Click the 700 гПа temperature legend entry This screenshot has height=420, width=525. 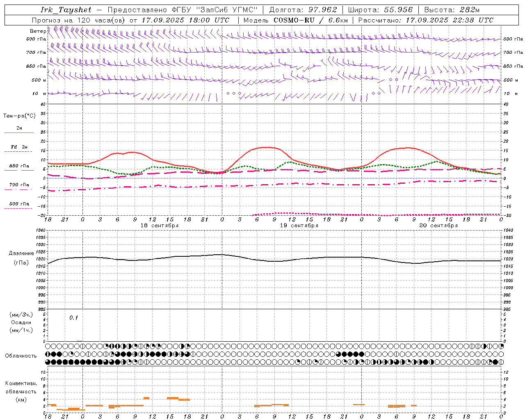click(x=19, y=185)
